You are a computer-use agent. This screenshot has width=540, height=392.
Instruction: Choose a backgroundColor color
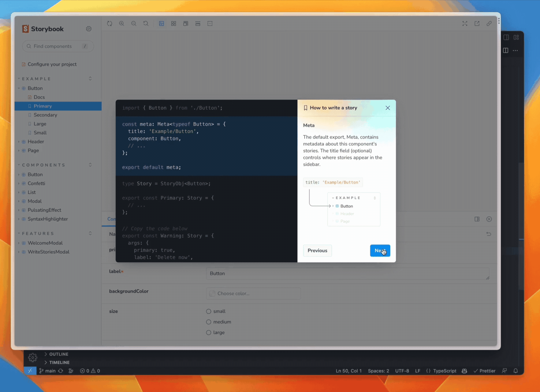click(x=253, y=294)
